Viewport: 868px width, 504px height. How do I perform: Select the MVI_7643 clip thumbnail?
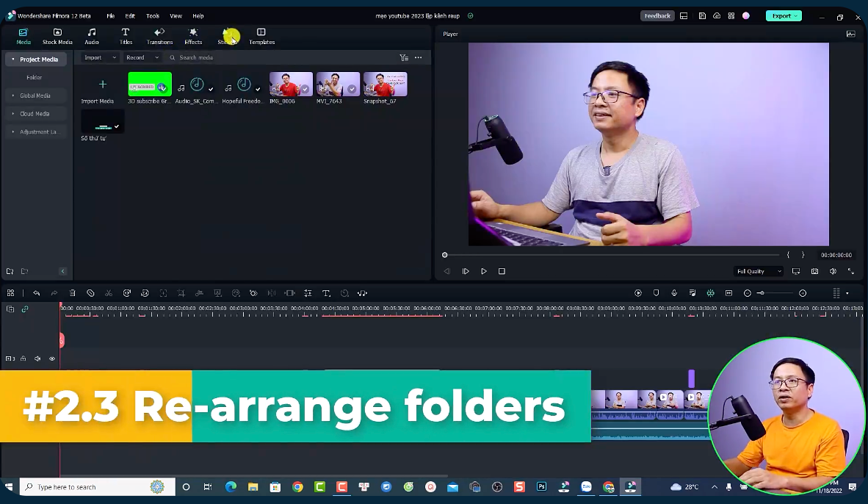coord(338,84)
